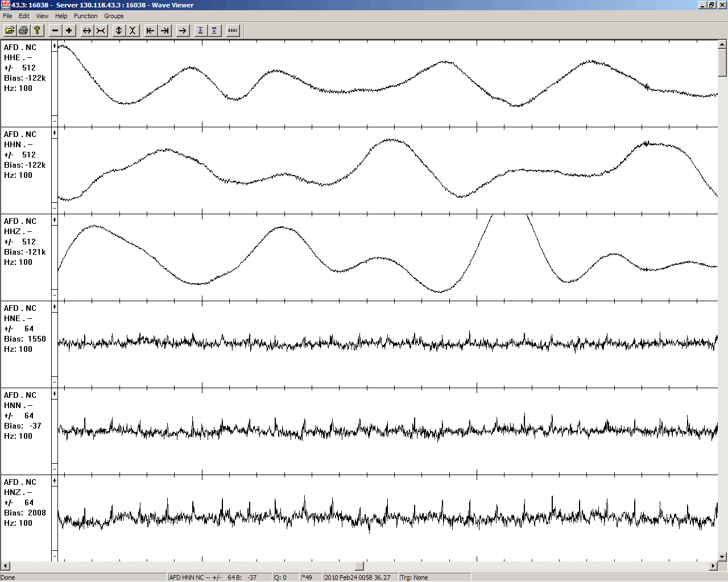This screenshot has height=582, width=728.
Task: Open the Edit menu
Action: pyautogui.click(x=24, y=16)
